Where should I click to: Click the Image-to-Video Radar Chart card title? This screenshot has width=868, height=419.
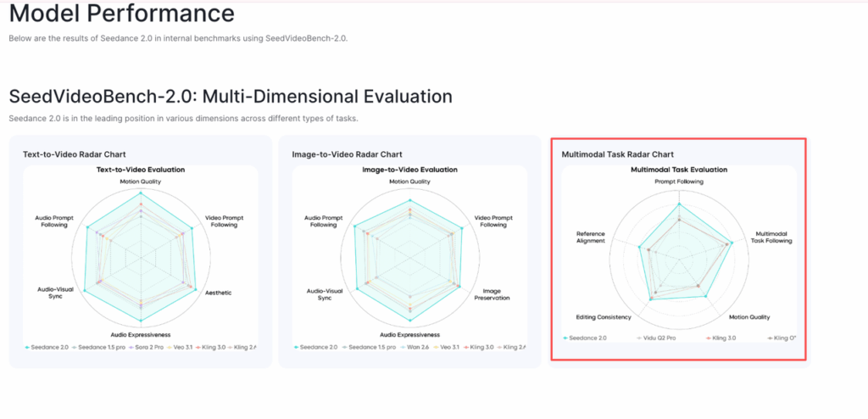[x=347, y=154]
